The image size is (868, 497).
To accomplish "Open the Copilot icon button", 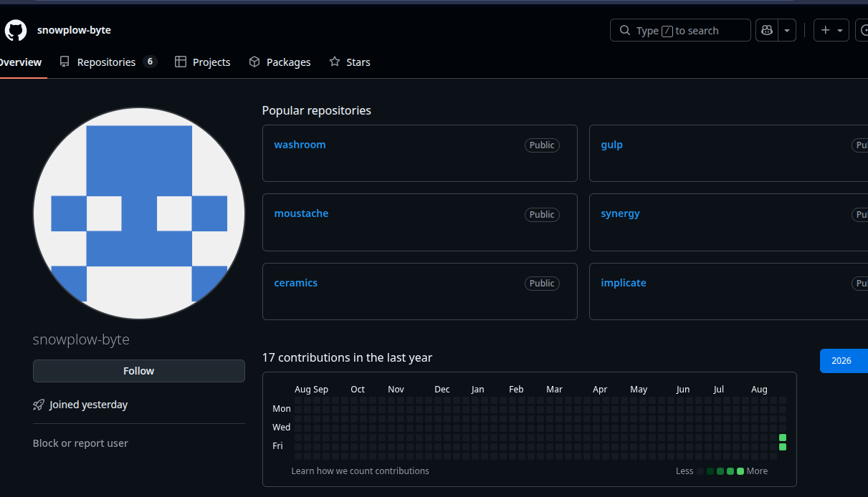I will tap(767, 30).
